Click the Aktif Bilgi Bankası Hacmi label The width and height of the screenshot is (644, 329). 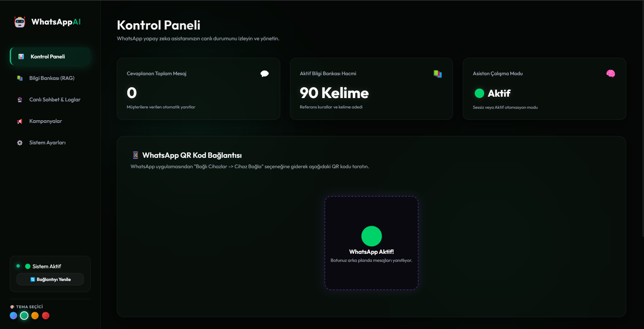click(328, 74)
